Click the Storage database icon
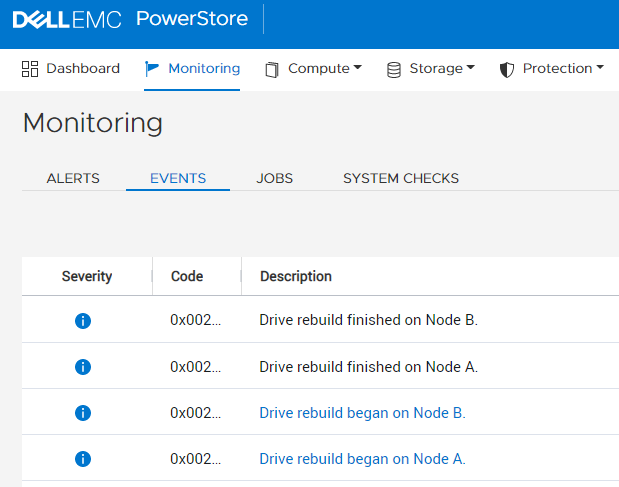The image size is (619, 487). click(393, 69)
